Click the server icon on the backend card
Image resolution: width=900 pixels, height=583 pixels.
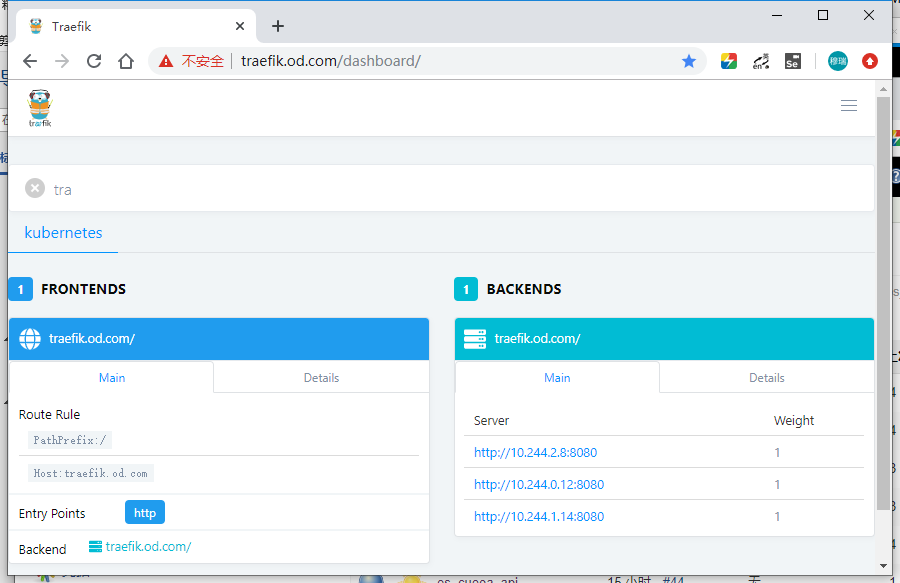[475, 339]
